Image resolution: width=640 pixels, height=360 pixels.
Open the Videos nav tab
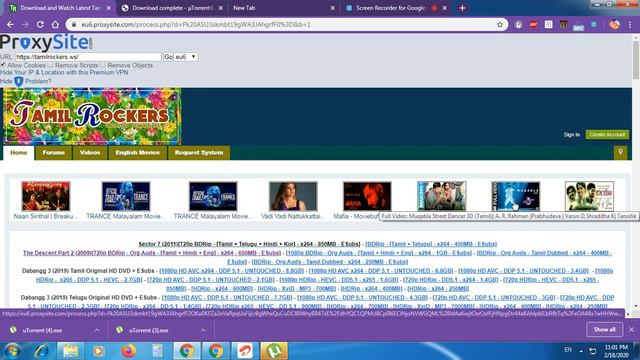coord(90,153)
